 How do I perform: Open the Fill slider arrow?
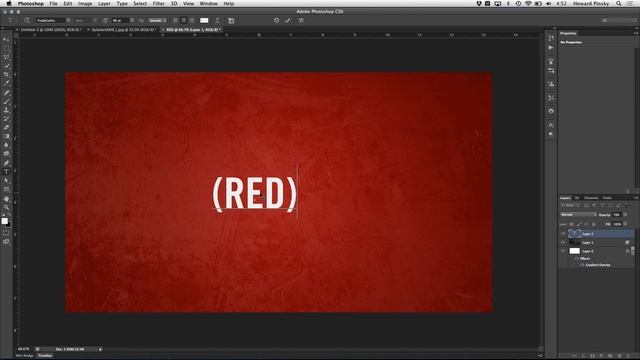625,224
